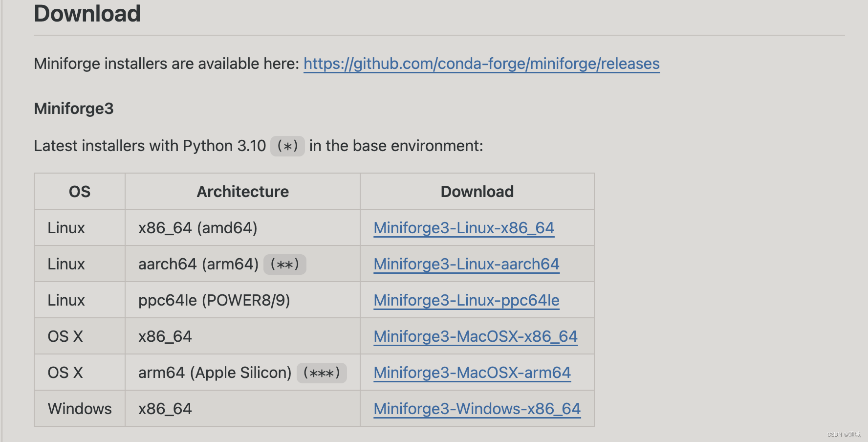
Task: Click the (***) badge next to Apple Silicon
Action: point(321,373)
